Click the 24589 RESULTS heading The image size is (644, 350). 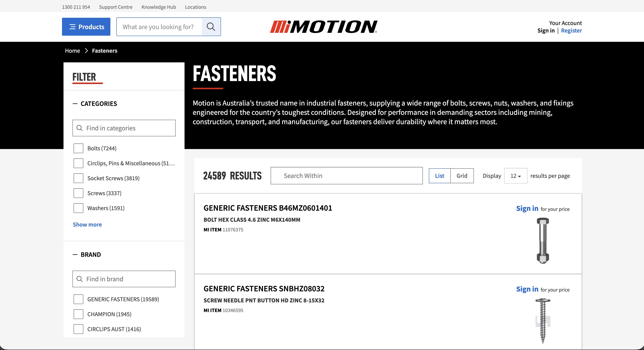(x=232, y=176)
